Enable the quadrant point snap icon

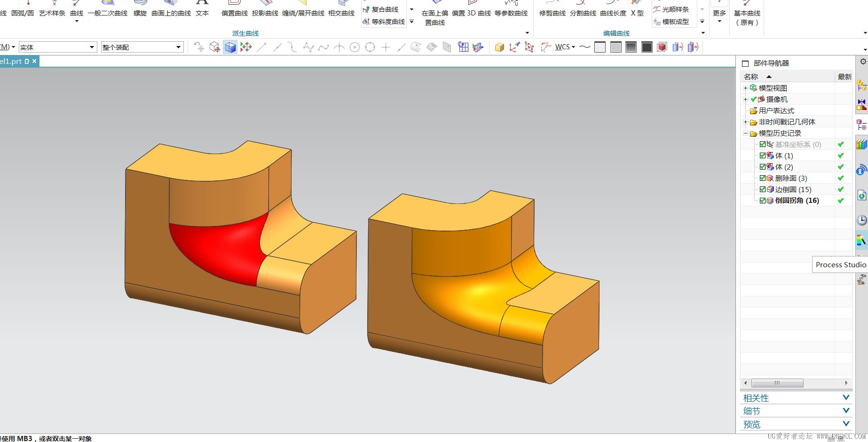tap(370, 47)
